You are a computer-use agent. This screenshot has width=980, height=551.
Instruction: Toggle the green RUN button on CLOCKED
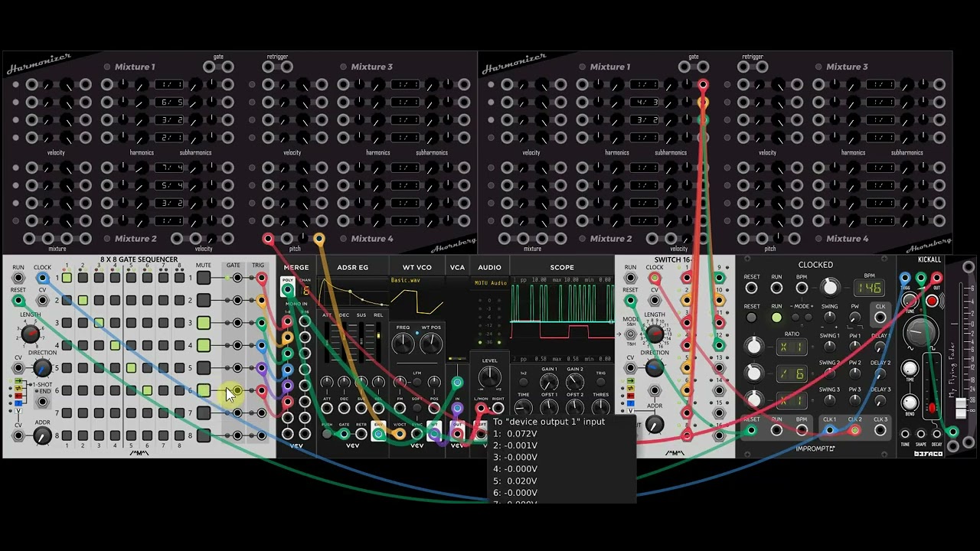[776, 317]
